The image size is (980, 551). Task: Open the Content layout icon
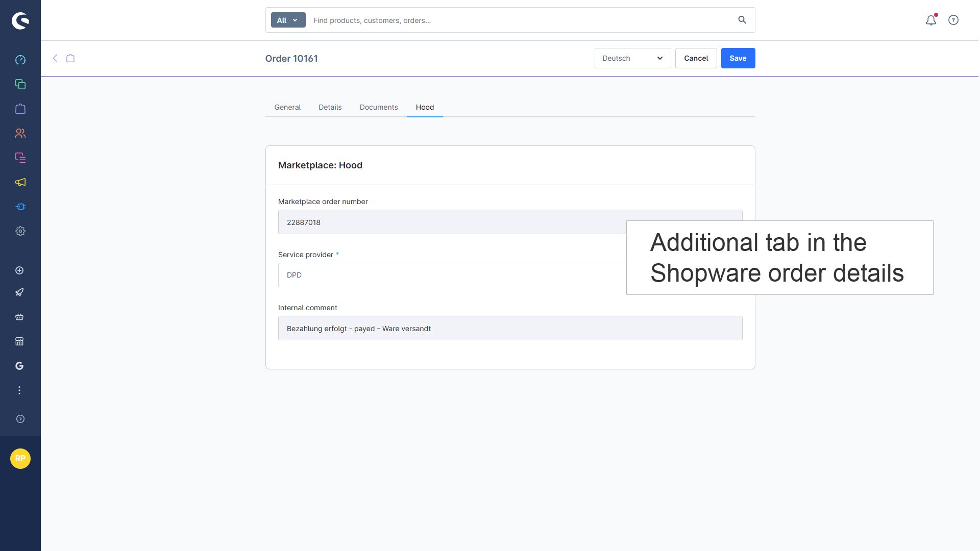20,158
